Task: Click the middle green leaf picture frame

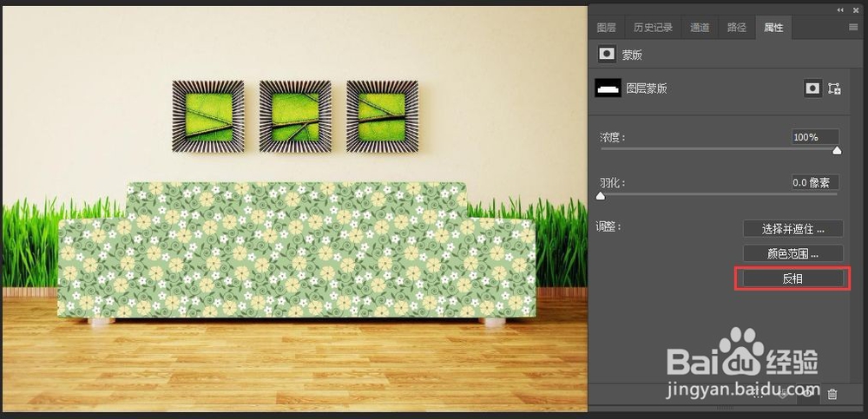Action: click(x=295, y=116)
